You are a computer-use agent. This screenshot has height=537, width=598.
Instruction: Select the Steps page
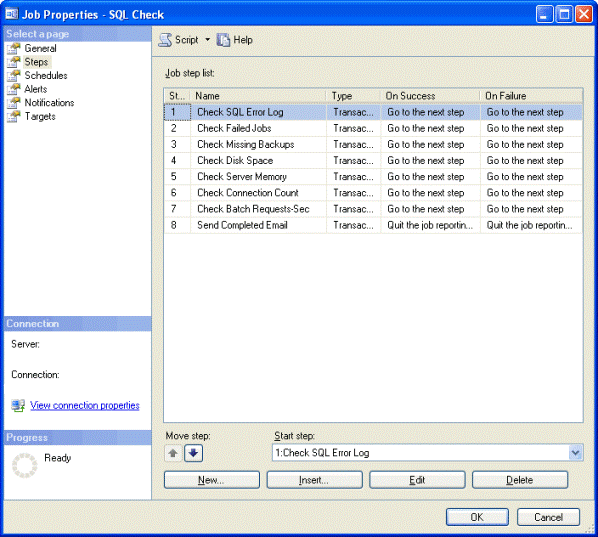tap(36, 62)
